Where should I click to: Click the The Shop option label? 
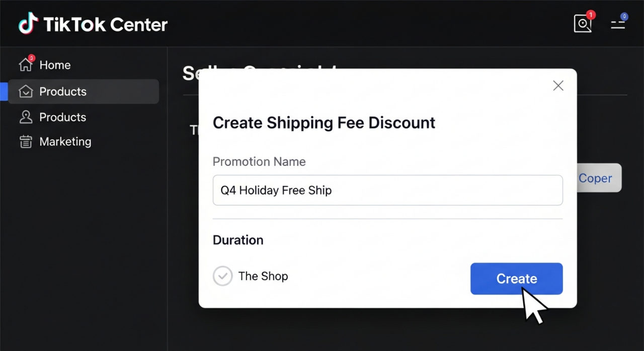(263, 276)
